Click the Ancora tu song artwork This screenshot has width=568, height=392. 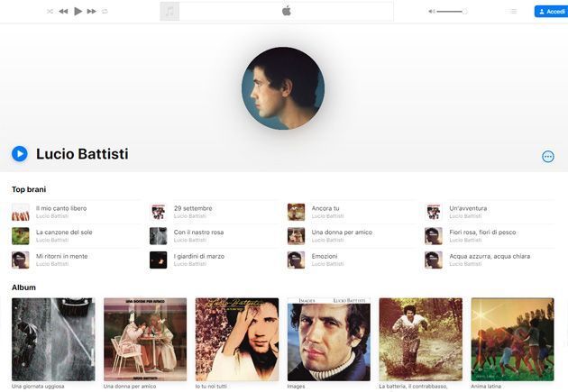coord(296,212)
